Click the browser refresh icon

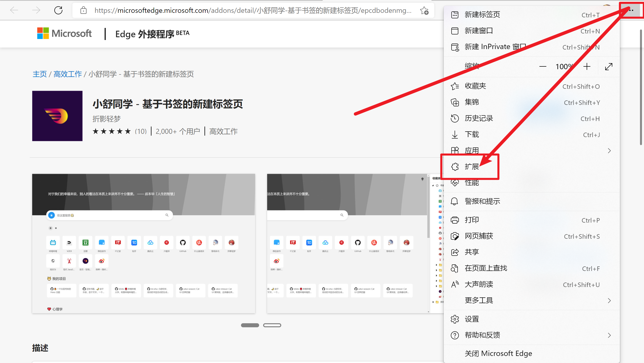click(x=58, y=10)
